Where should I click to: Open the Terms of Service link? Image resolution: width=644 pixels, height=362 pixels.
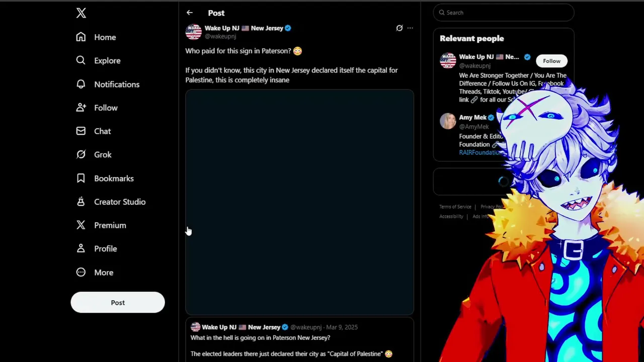pos(455,207)
